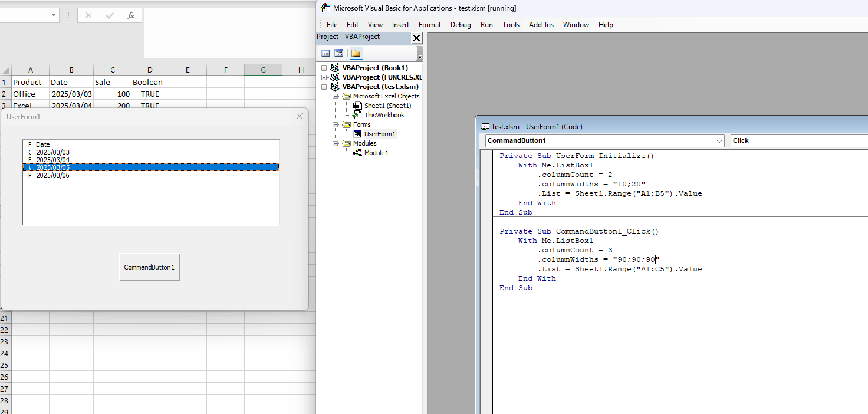Open the Debug menu
The width and height of the screenshot is (868, 414).
461,25
